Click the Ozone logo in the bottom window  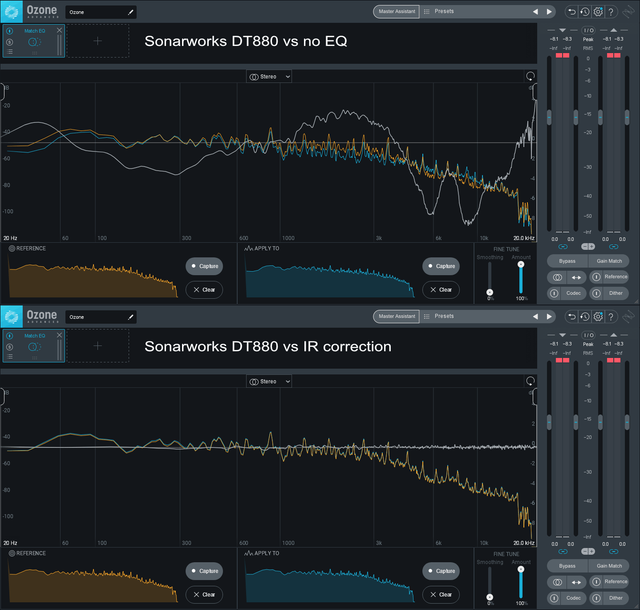coord(11,316)
